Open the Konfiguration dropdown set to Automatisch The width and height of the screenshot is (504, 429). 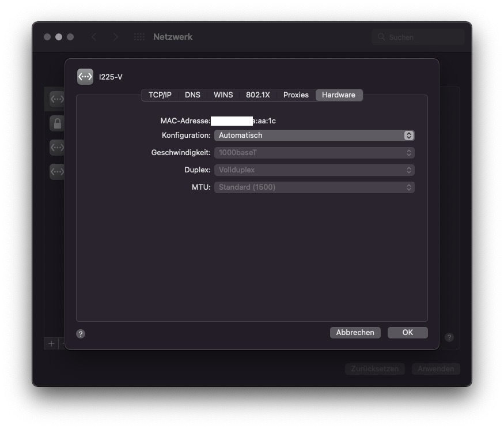314,136
